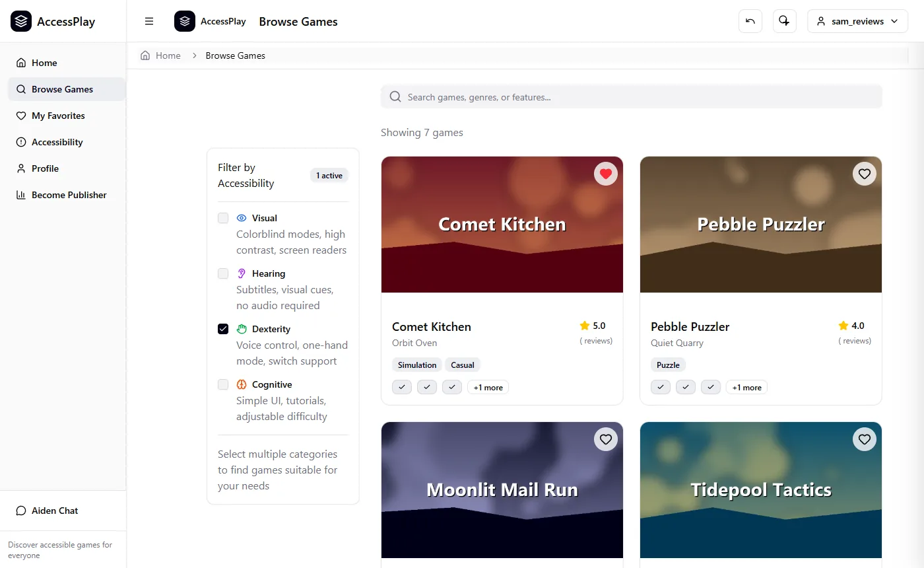Enable the Hearing filter checkbox
Viewport: 924px width, 568px height.
point(223,273)
